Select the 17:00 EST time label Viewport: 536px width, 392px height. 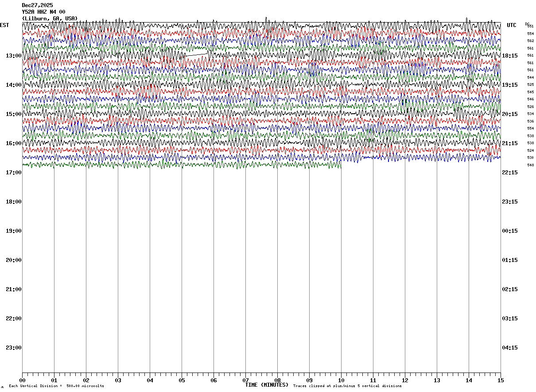coord(14,173)
